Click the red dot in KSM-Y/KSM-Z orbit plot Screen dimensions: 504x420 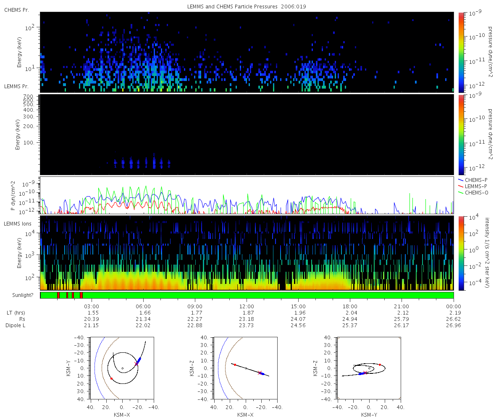380,365
